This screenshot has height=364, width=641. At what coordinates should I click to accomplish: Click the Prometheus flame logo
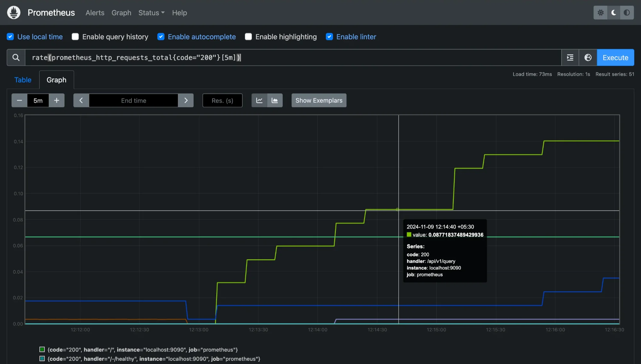pos(14,12)
